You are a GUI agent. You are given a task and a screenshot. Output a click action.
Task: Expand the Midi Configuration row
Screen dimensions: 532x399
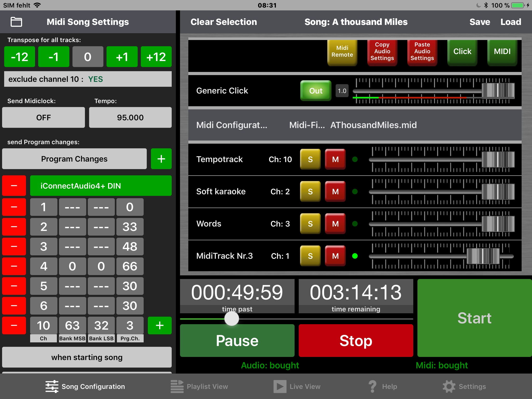click(x=232, y=125)
